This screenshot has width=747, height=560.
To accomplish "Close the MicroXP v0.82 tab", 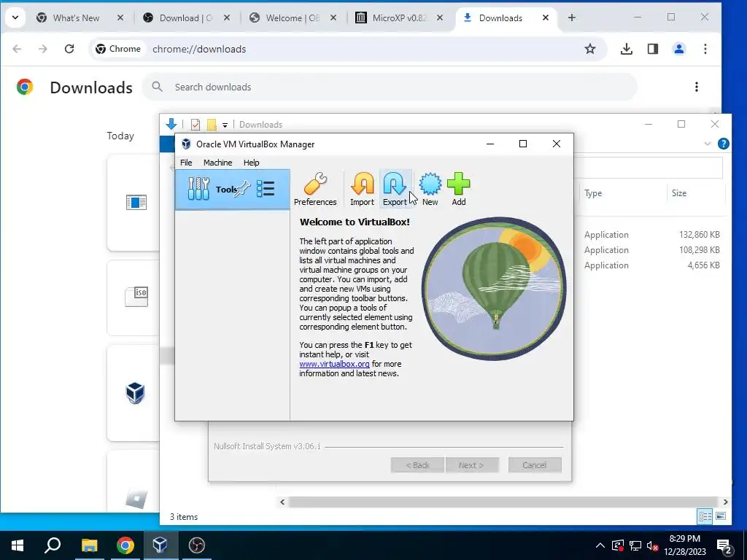I will tap(440, 17).
